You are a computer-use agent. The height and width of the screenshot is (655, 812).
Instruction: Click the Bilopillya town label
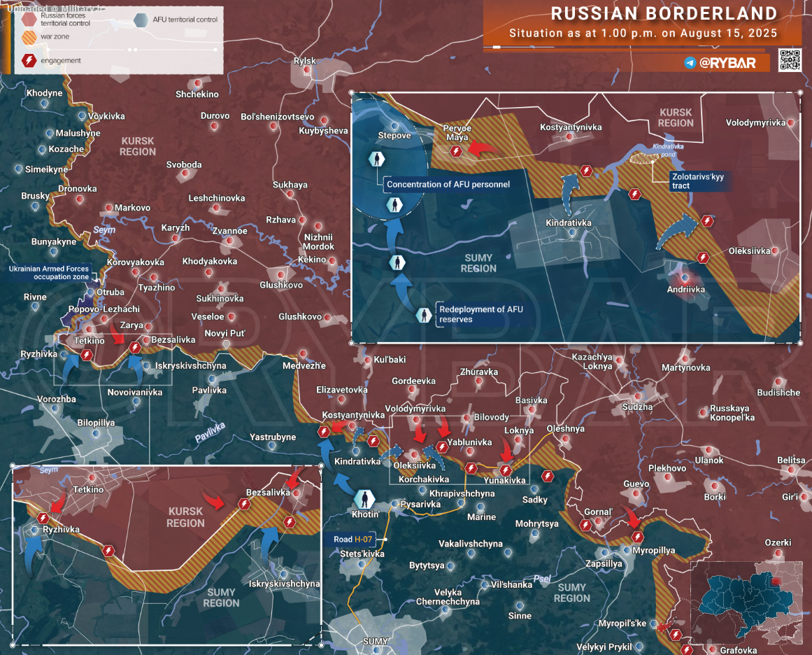point(96,423)
